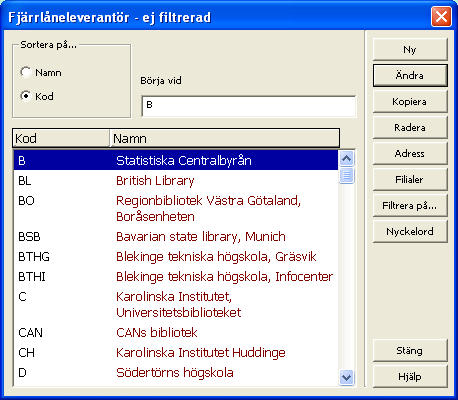Select the Kod sort radio button
This screenshot has width=458, height=400.
click(x=26, y=96)
